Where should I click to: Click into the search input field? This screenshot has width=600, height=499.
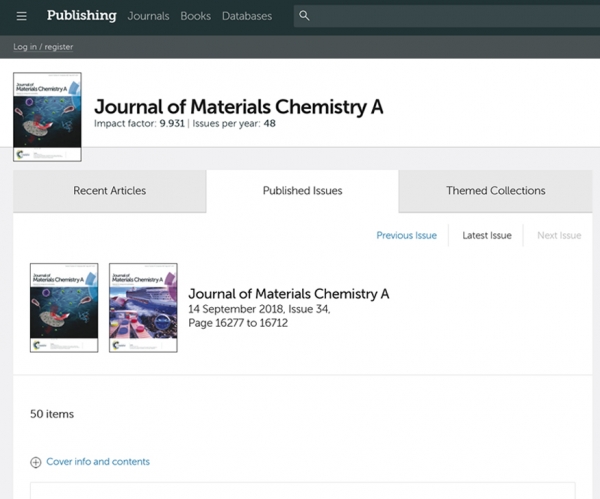[447, 16]
